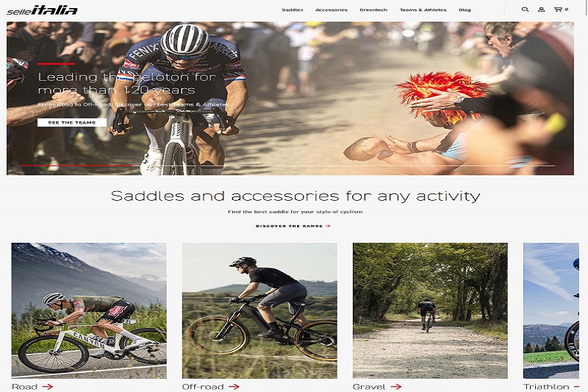Open the Gravel path category image

pos(430,310)
